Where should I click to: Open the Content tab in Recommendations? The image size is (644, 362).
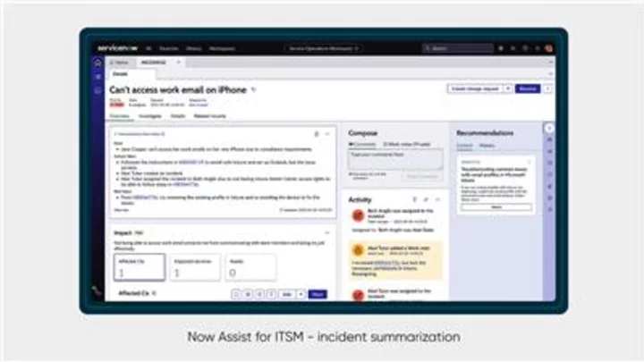464,146
